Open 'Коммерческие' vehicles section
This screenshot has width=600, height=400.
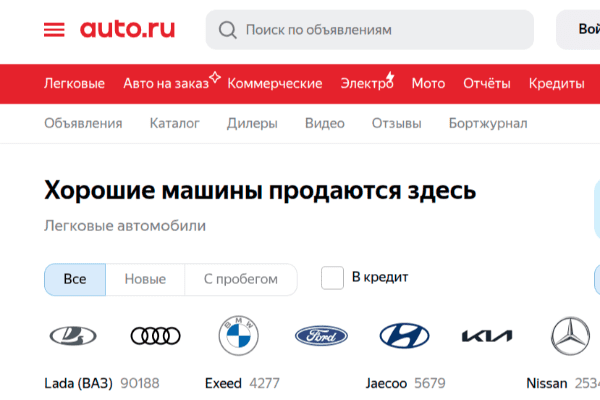pos(275,83)
